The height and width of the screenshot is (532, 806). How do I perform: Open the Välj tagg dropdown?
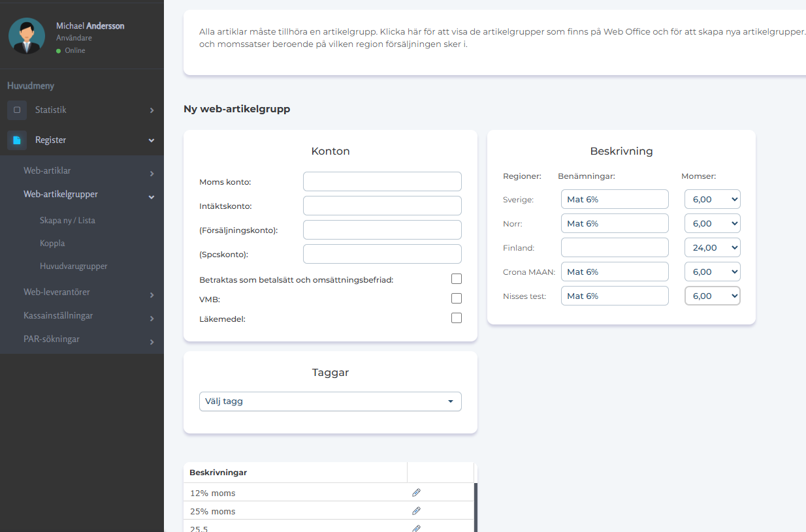click(330, 401)
